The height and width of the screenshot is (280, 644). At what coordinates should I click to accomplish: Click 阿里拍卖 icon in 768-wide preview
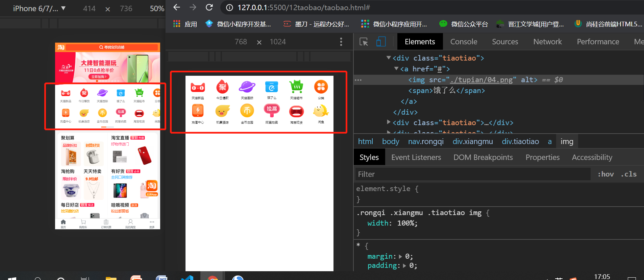coord(272,110)
